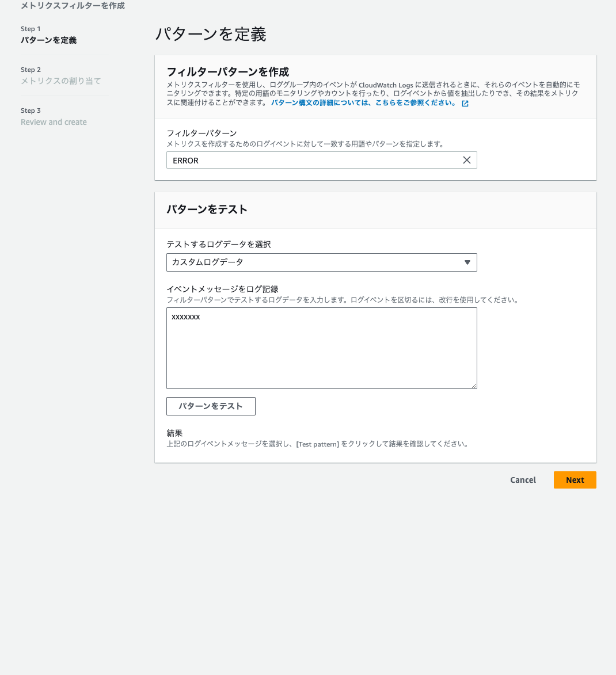The image size is (616, 675).
Task: Click the パターンを定義 main page heading
Action: 211,34
